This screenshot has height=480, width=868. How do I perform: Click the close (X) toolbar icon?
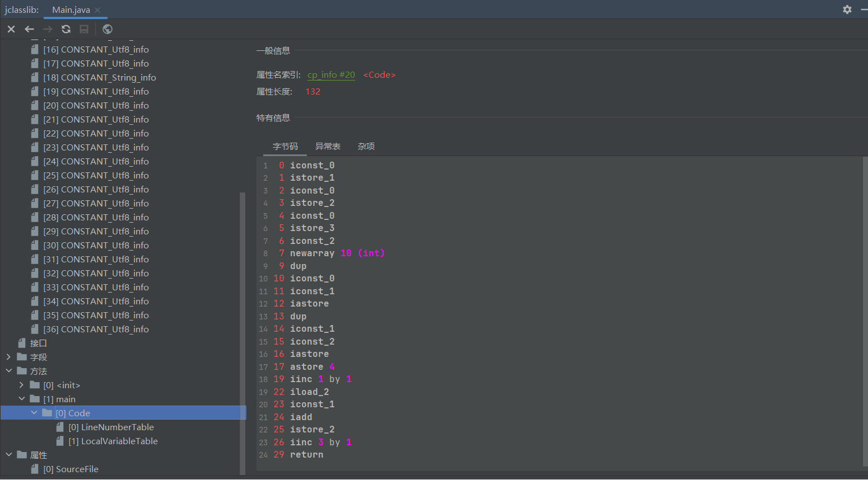point(11,29)
